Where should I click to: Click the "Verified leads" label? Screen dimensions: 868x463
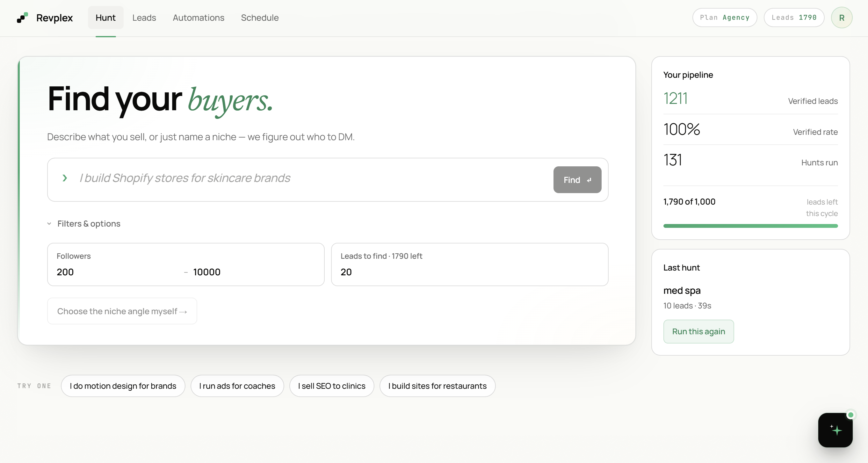point(813,101)
